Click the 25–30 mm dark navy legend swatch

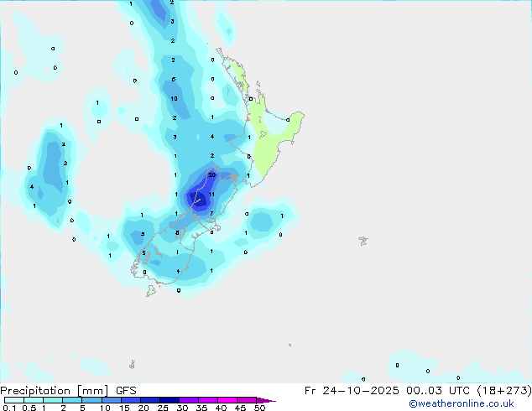point(170,400)
